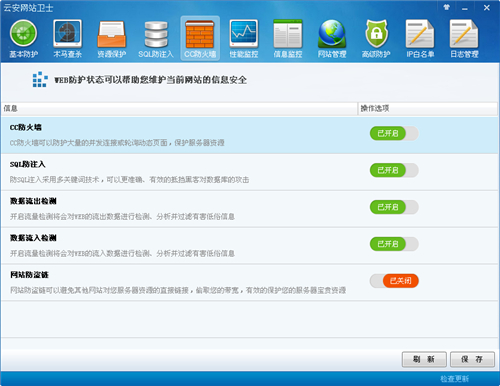Toggle the 数据流入检测 switch
This screenshot has width=500, height=386.
point(394,244)
